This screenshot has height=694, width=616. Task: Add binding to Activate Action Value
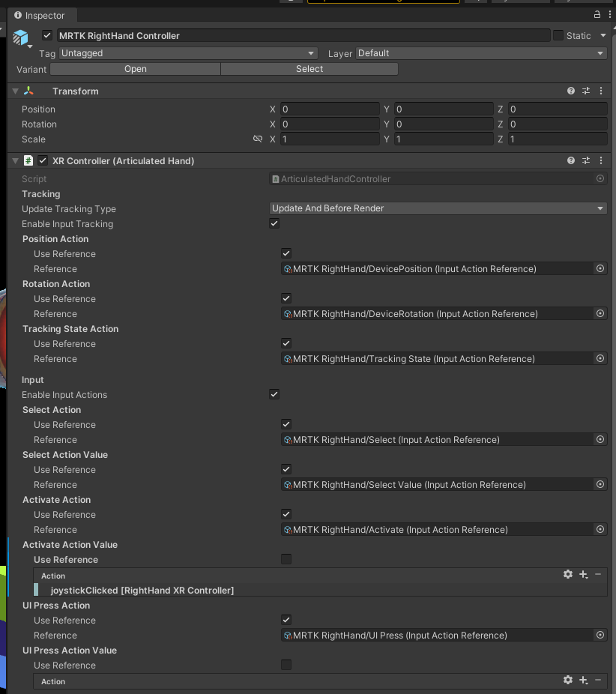pos(584,575)
